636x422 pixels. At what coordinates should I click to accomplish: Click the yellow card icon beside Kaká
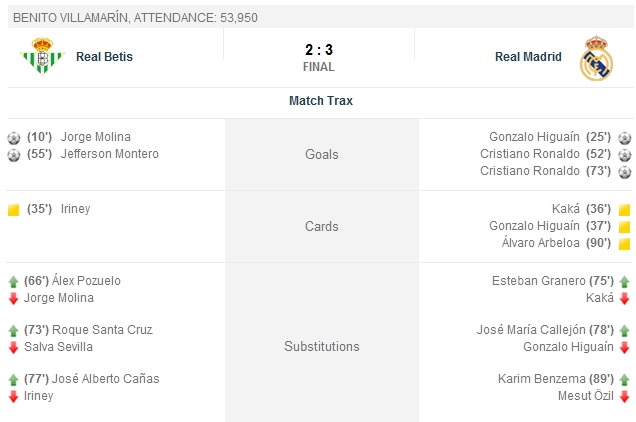pyautogui.click(x=624, y=210)
